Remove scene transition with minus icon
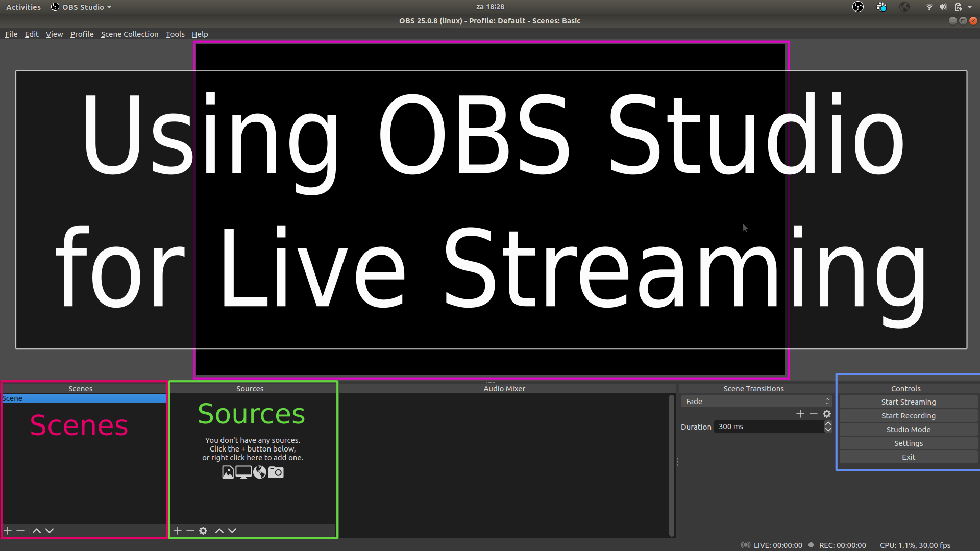This screenshot has width=980, height=551. pos(814,414)
